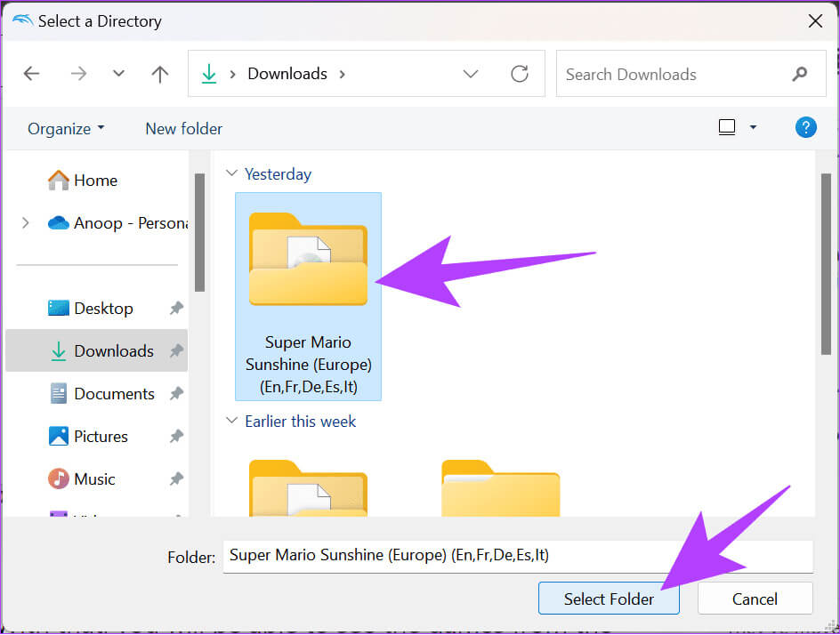Open view options dropdown arrow
Viewport: 840px width, 635px height.
(753, 127)
